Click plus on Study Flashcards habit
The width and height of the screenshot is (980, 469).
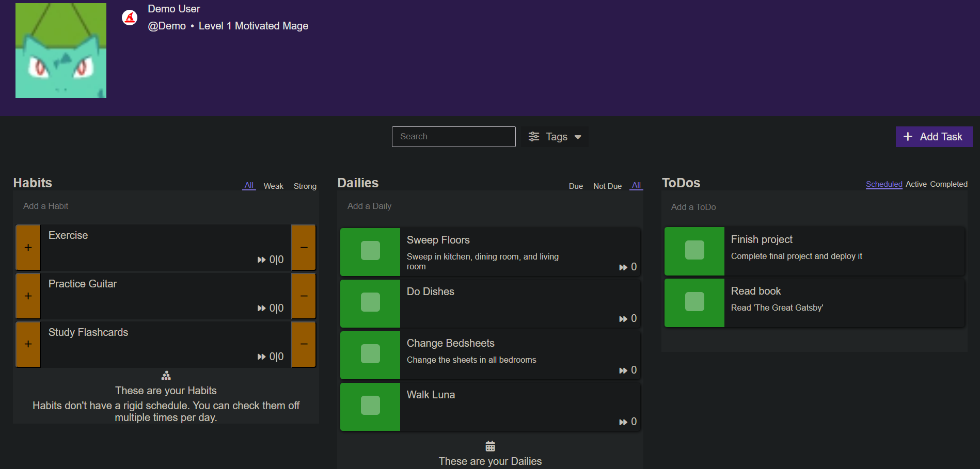(28, 344)
